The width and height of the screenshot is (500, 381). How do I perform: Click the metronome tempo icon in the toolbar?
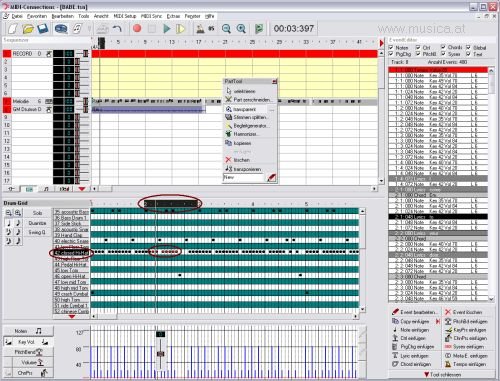pyautogui.click(x=200, y=29)
